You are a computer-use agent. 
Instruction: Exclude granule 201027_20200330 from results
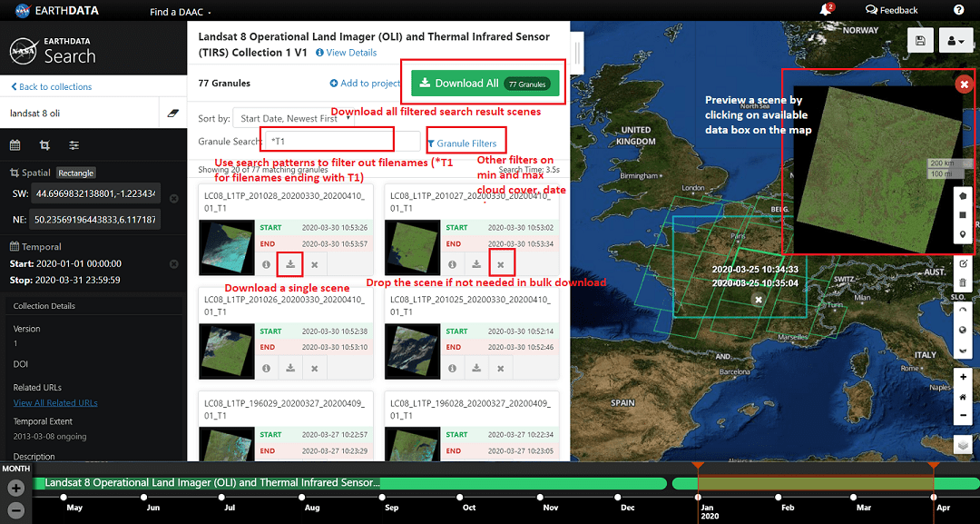[501, 264]
